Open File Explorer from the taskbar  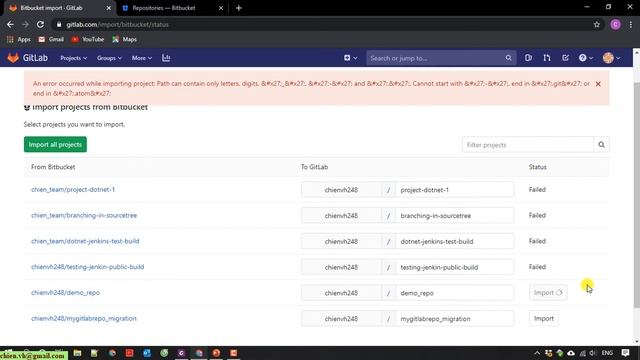pyautogui.click(x=77, y=353)
